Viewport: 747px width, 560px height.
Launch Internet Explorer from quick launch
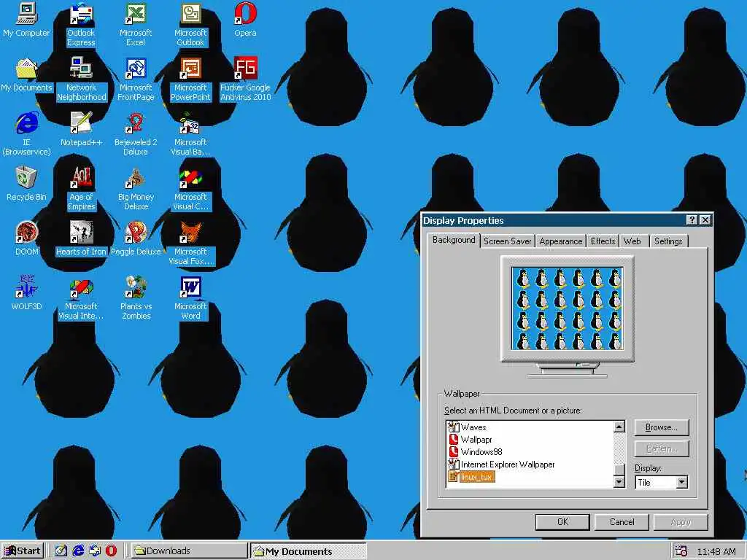click(x=78, y=551)
